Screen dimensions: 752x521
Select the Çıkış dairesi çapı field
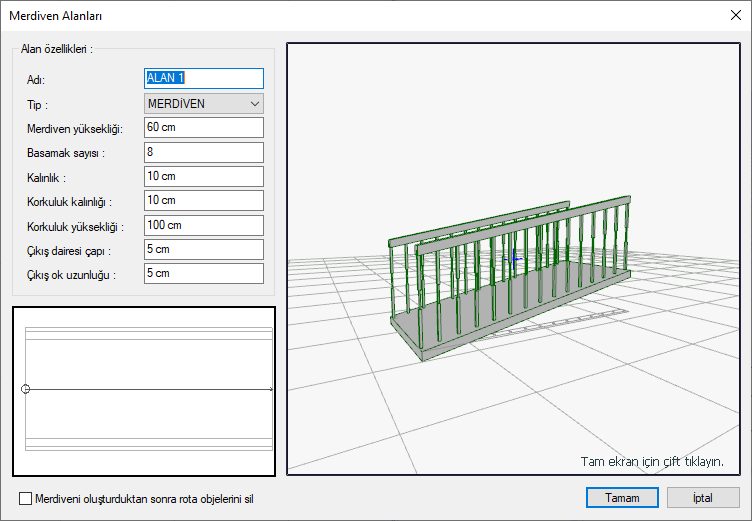pyautogui.click(x=203, y=249)
